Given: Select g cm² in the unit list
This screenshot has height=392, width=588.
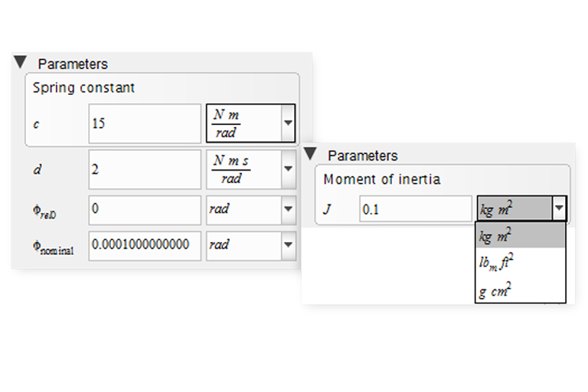Looking at the screenshot, I should click(x=520, y=289).
